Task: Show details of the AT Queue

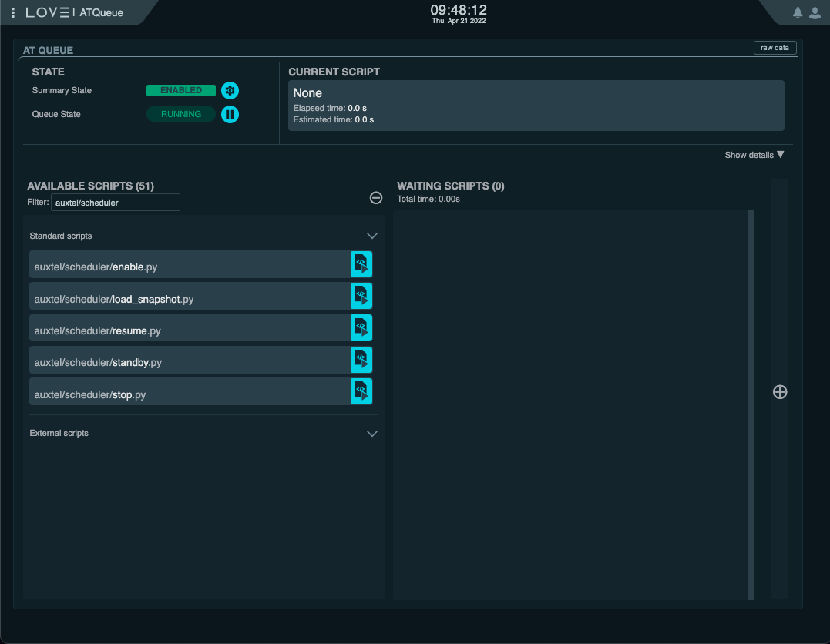Action: pyautogui.click(x=753, y=154)
